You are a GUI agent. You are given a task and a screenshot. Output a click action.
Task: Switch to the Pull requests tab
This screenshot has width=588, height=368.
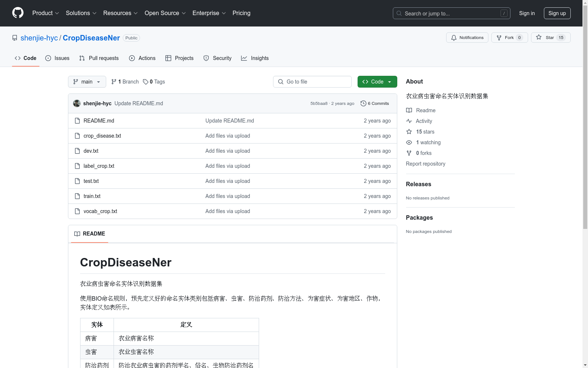pos(99,58)
